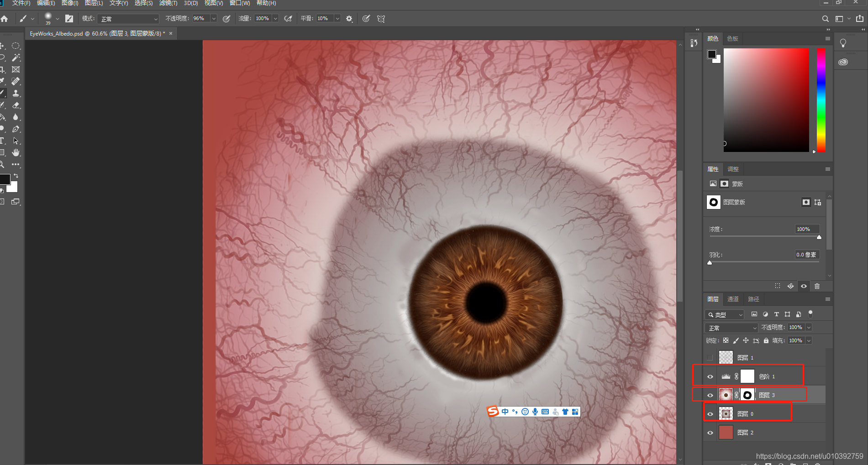Select the Frame tool

[x=16, y=69]
